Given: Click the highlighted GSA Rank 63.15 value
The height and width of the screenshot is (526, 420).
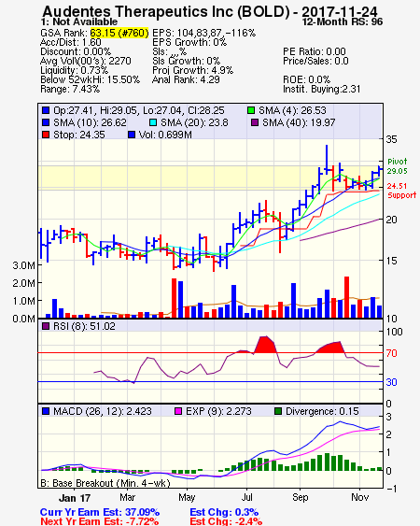Looking at the screenshot, I should (119, 33).
